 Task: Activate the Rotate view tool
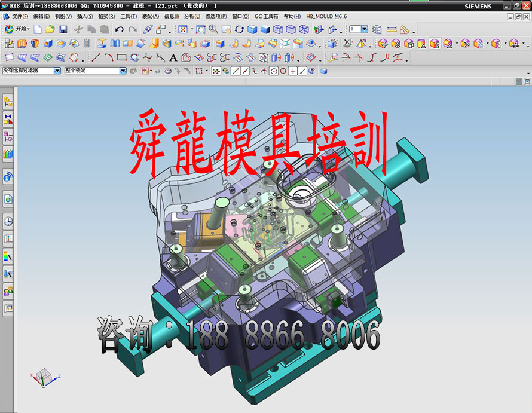pyautogui.click(x=239, y=29)
